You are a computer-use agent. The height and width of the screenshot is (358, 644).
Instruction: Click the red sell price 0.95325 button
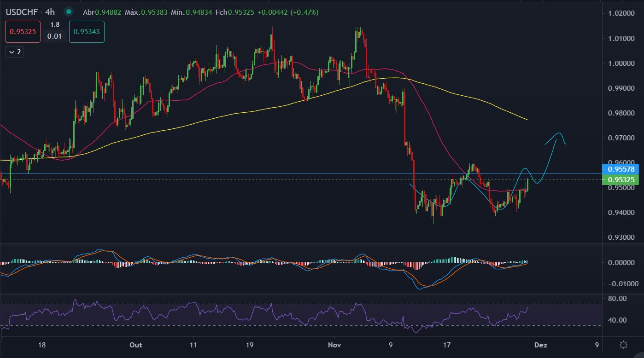point(23,32)
